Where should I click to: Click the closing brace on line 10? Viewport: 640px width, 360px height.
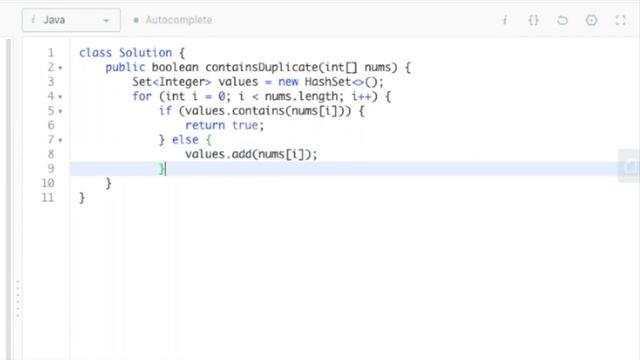pos(108,183)
